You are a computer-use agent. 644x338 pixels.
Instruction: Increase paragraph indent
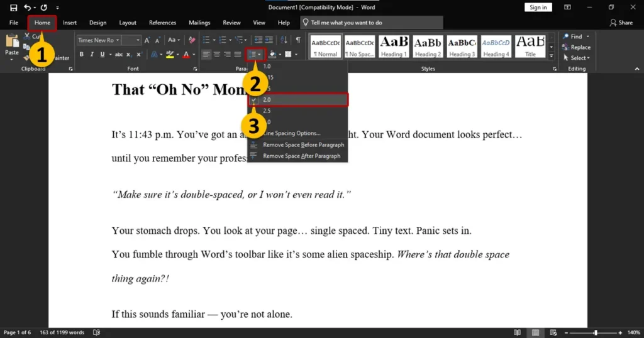coord(269,40)
